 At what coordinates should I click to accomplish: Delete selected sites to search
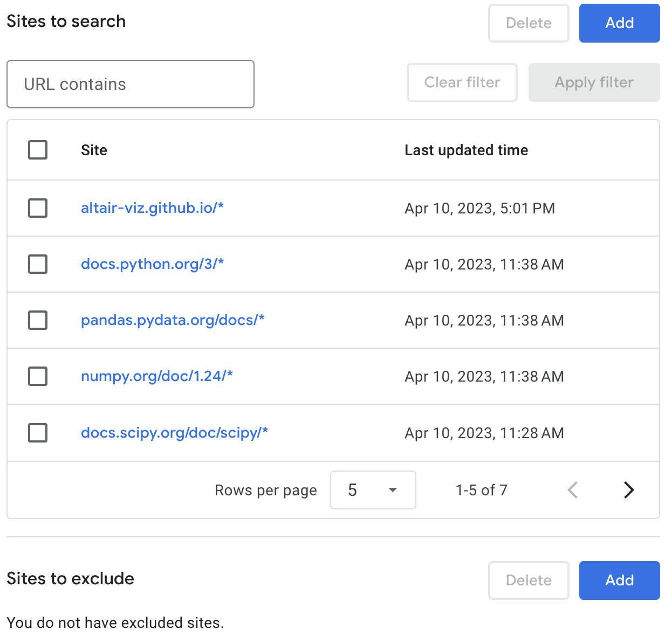[x=529, y=23]
